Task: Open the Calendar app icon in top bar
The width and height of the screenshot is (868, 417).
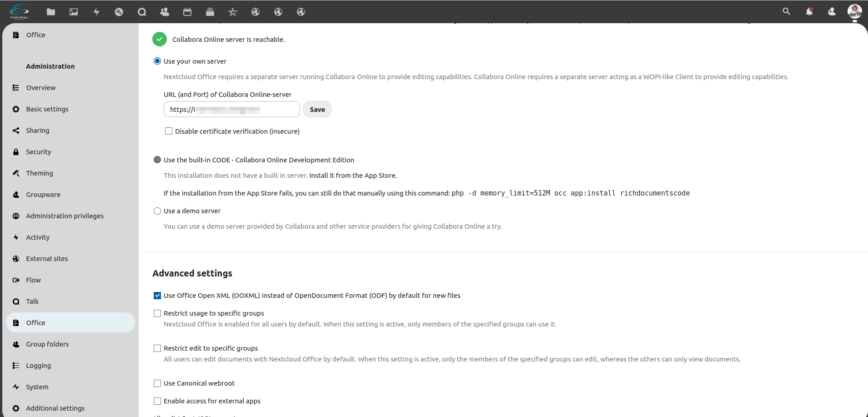Action: coord(187,12)
